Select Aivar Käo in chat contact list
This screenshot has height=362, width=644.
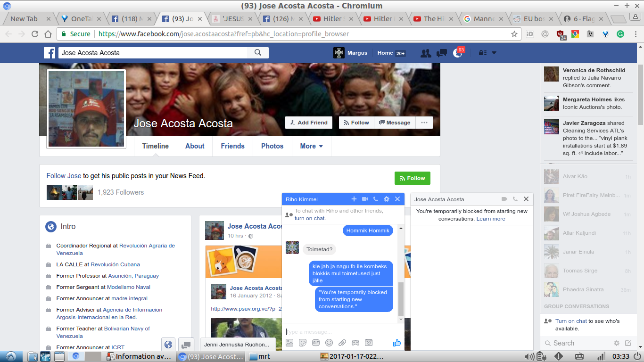click(587, 176)
